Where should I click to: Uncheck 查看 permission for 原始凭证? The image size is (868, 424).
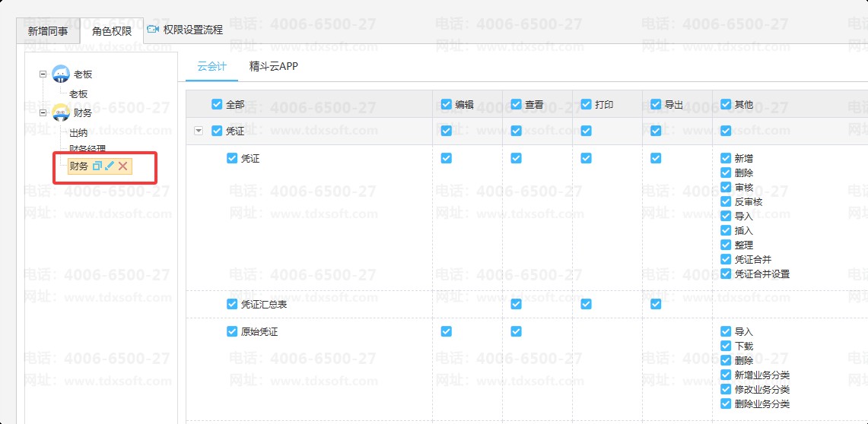pyautogui.click(x=516, y=331)
